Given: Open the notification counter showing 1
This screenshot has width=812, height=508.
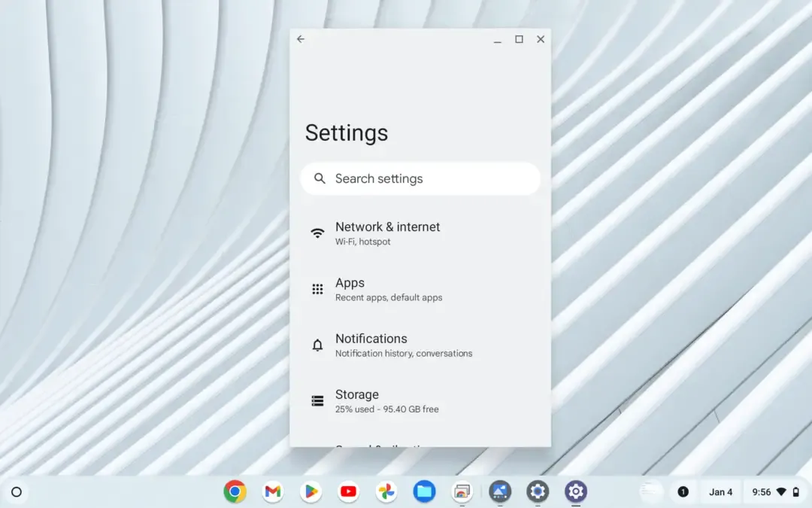Looking at the screenshot, I should [683, 492].
